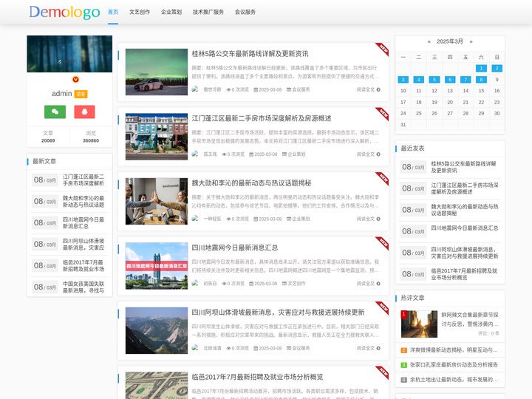Click the aurora car thumbnail image
Image resolution: width=532 pixels, height=399 pixels.
click(157, 72)
